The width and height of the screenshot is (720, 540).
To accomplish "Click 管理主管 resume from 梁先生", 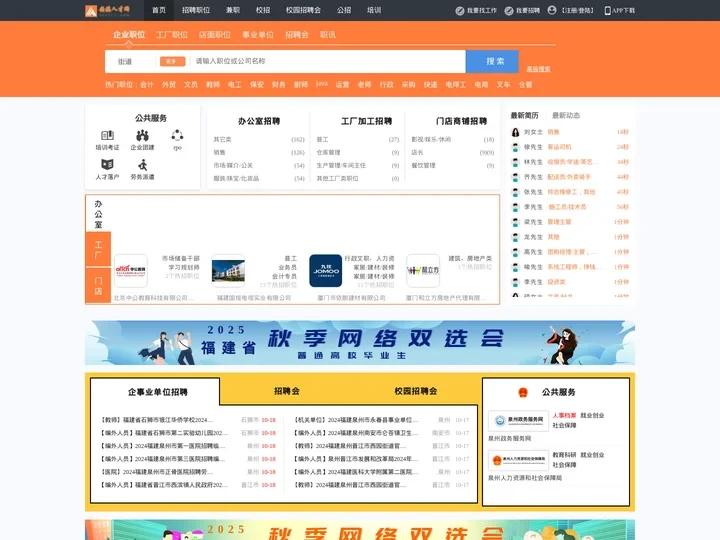I will 559,222.
